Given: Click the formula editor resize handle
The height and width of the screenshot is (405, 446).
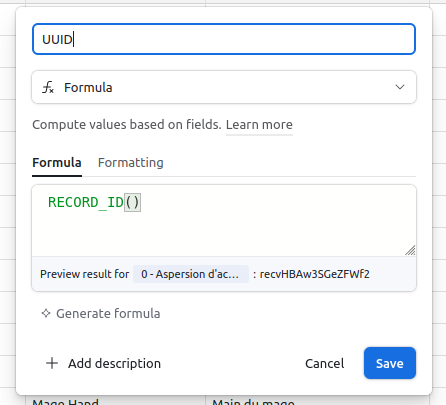Looking at the screenshot, I should [x=410, y=250].
